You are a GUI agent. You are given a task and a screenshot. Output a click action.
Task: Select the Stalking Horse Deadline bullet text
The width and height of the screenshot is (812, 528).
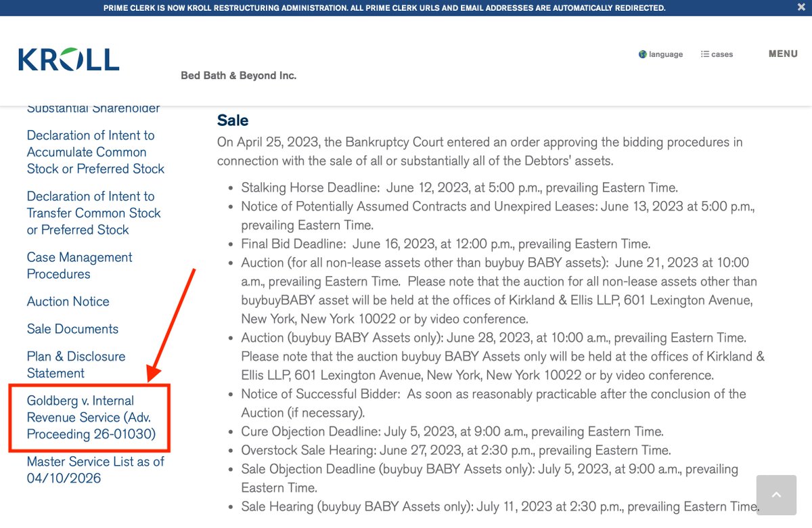(x=459, y=188)
